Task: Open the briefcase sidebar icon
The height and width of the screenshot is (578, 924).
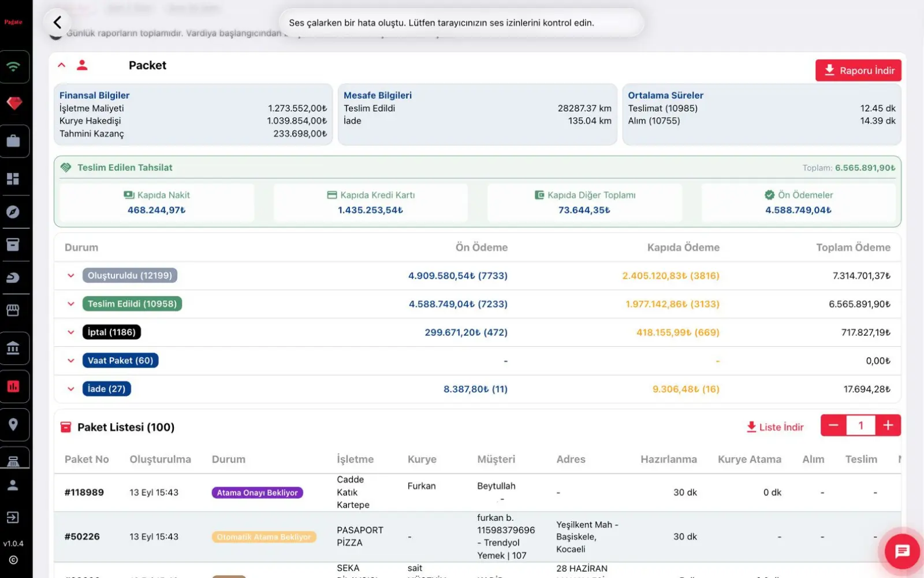Action: (x=13, y=141)
